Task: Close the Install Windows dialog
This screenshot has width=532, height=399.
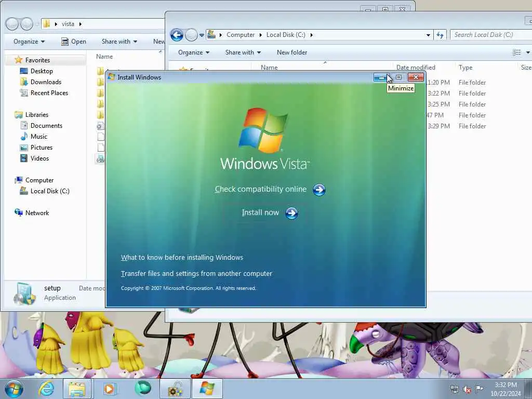Action: pos(416,77)
